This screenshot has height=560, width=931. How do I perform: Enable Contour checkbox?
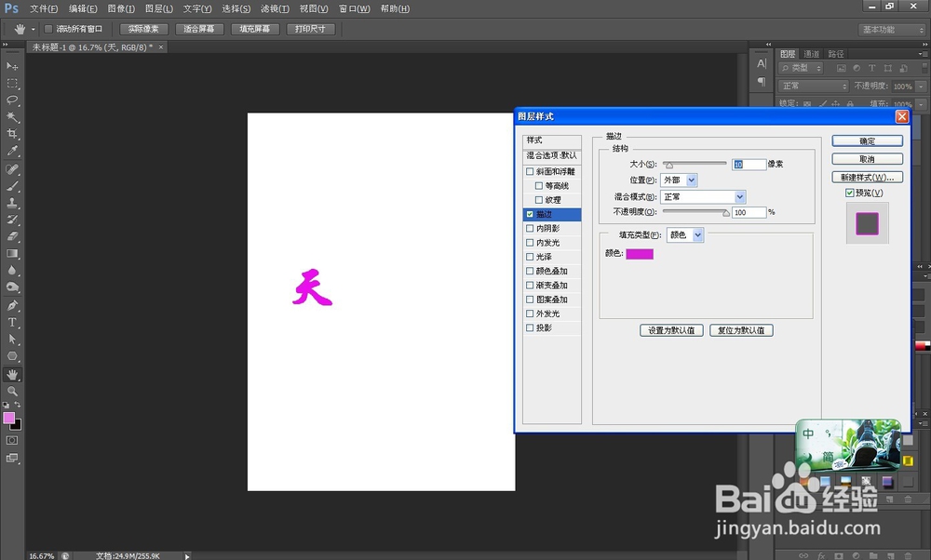pyautogui.click(x=538, y=186)
